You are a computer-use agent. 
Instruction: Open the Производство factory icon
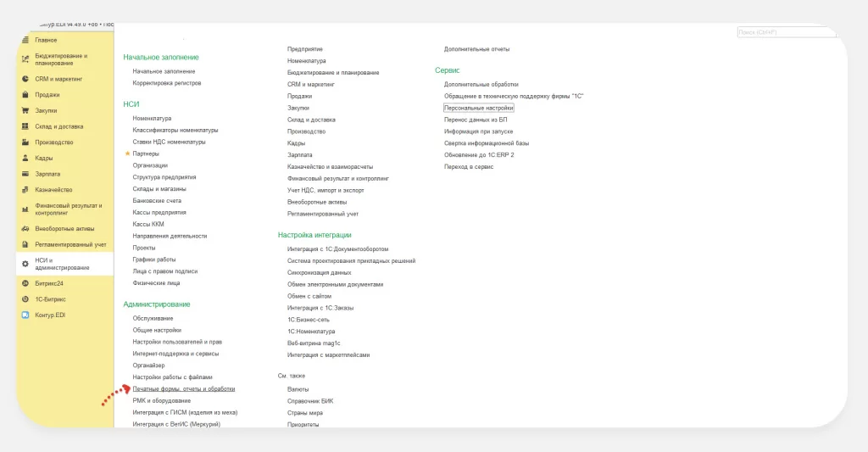tap(25, 142)
